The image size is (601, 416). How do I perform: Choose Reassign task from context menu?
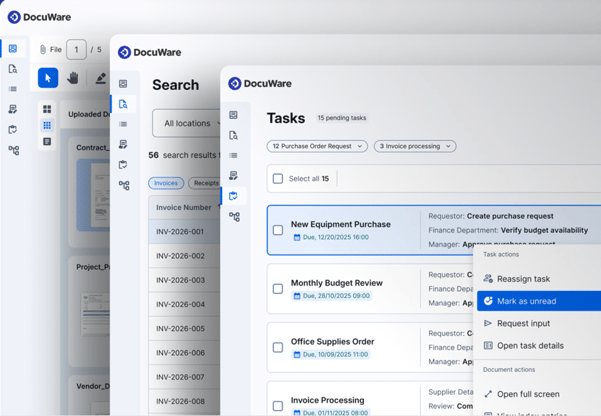(537, 279)
